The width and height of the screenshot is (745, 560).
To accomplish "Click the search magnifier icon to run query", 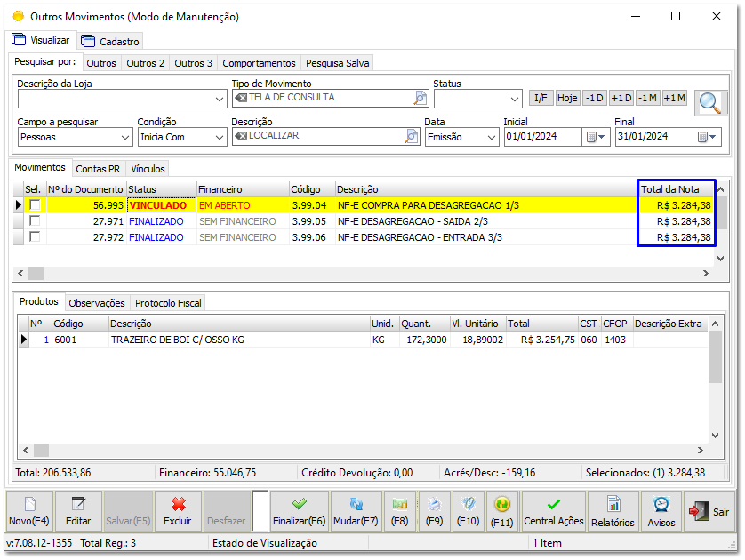I will 709,103.
